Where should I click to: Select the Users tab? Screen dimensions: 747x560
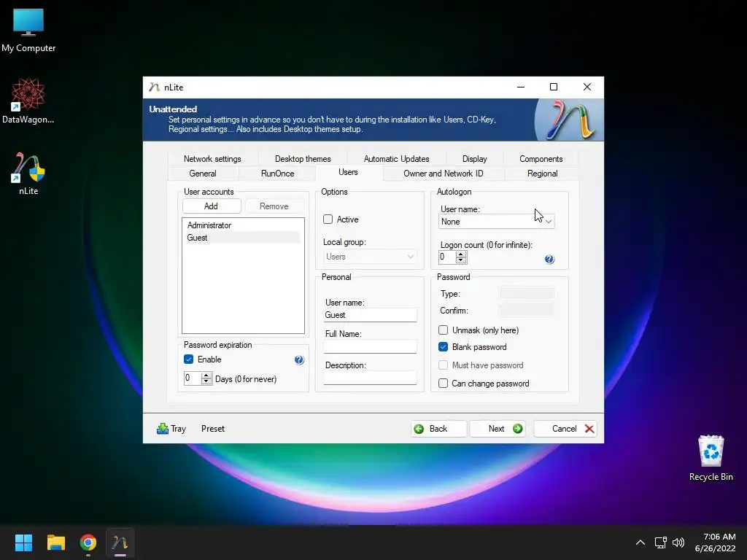point(348,172)
